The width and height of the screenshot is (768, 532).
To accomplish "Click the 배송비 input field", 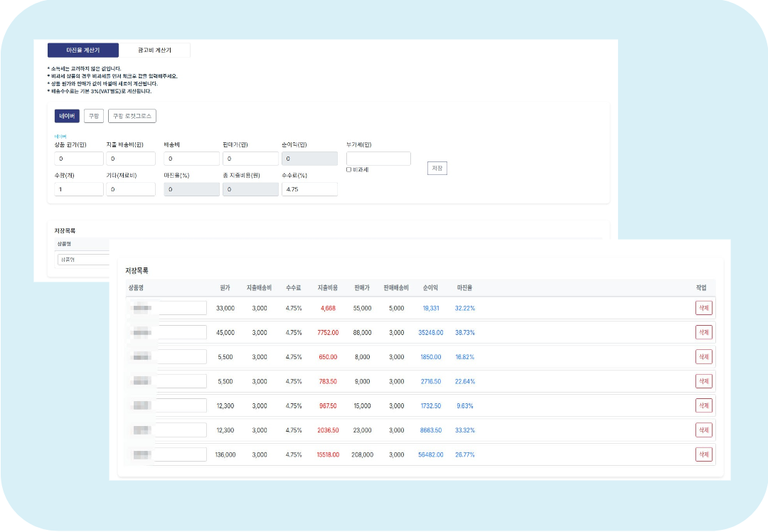I will [191, 159].
